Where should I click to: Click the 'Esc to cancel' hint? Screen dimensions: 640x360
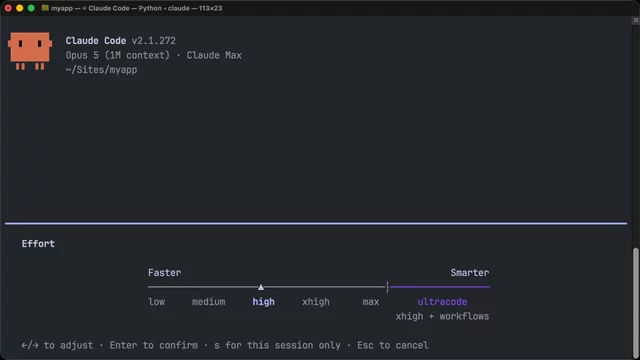click(393, 345)
